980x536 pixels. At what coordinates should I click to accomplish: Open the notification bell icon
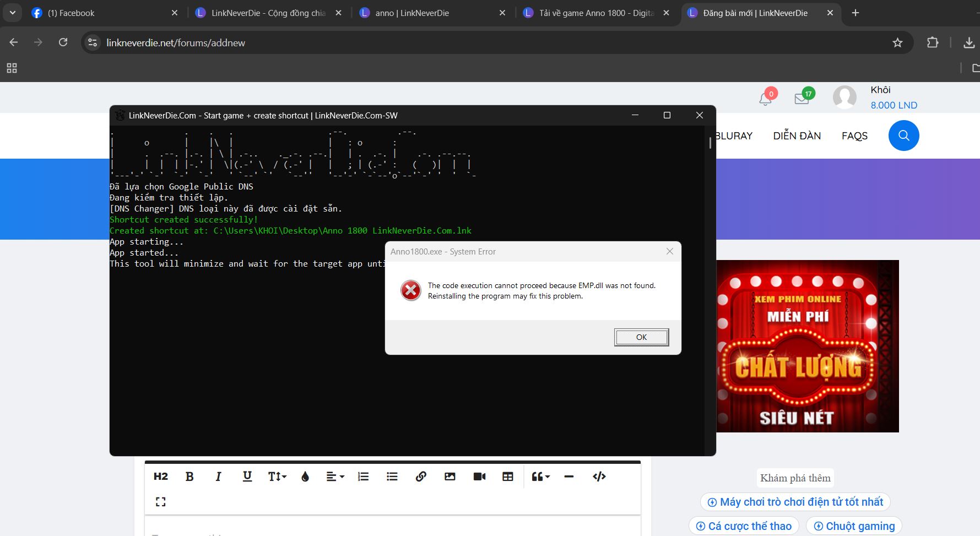tap(765, 99)
